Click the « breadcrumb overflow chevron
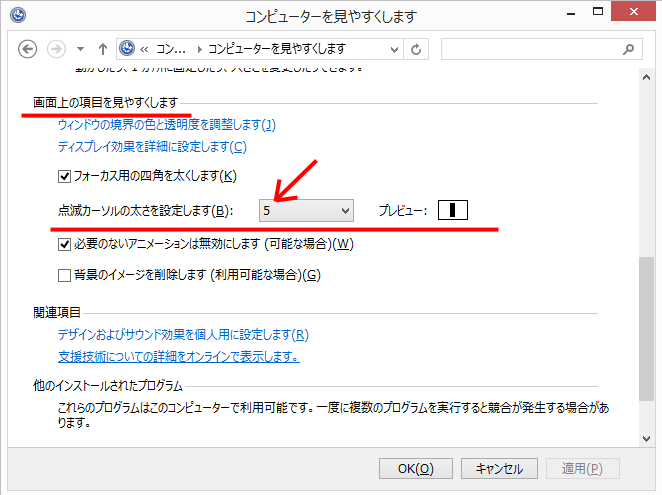Screen dimensions: 662x495 click(146, 48)
